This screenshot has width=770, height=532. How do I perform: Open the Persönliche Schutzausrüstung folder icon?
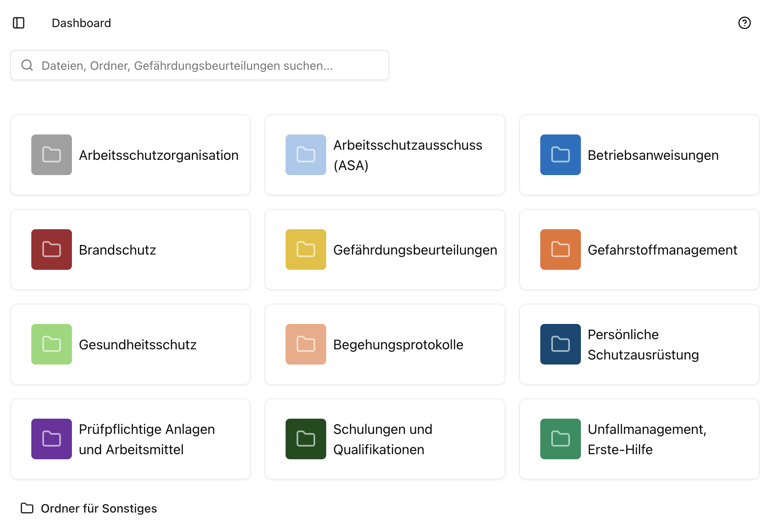click(560, 344)
